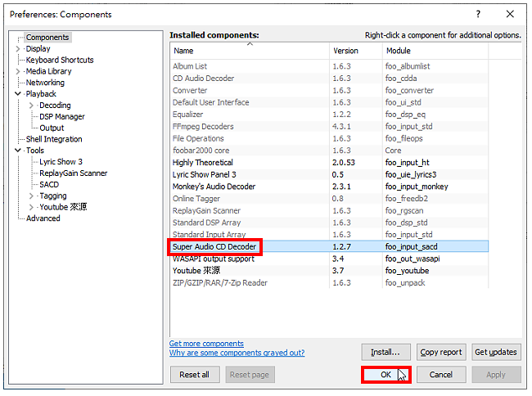Select the Display tree item label
532x396 pixels.
[x=38, y=49]
